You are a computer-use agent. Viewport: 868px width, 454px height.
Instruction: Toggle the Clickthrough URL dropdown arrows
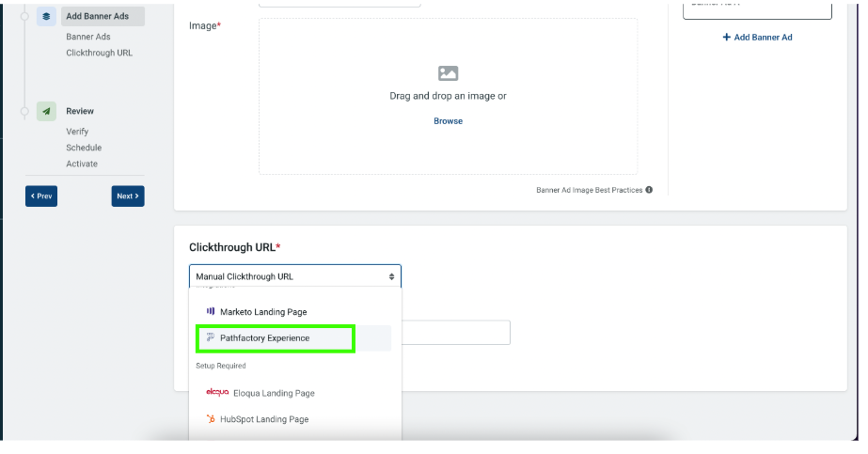391,276
